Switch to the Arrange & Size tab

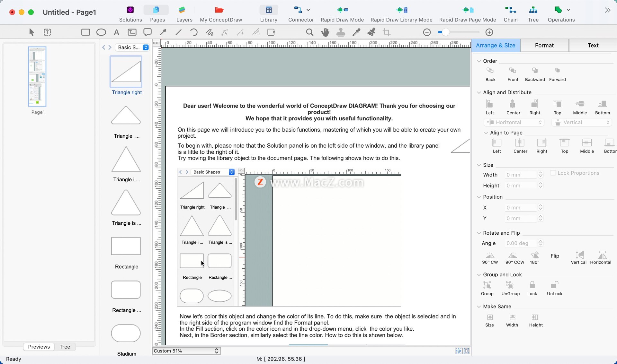point(496,45)
